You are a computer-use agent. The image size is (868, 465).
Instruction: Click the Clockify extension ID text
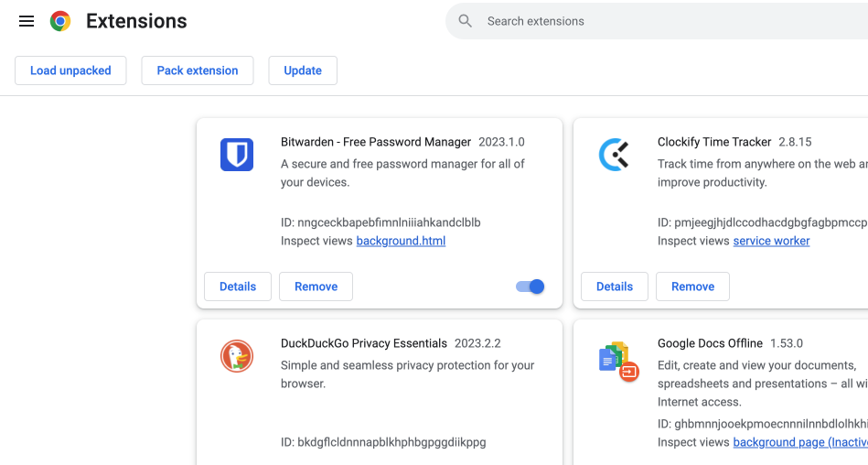[x=763, y=222]
